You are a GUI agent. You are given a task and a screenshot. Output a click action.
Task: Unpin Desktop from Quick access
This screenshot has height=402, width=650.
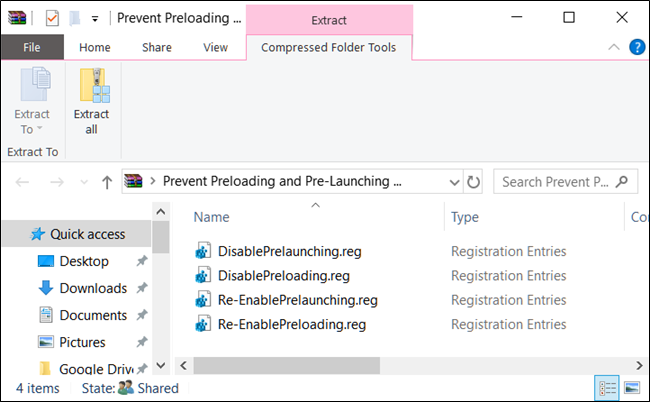[x=144, y=261]
